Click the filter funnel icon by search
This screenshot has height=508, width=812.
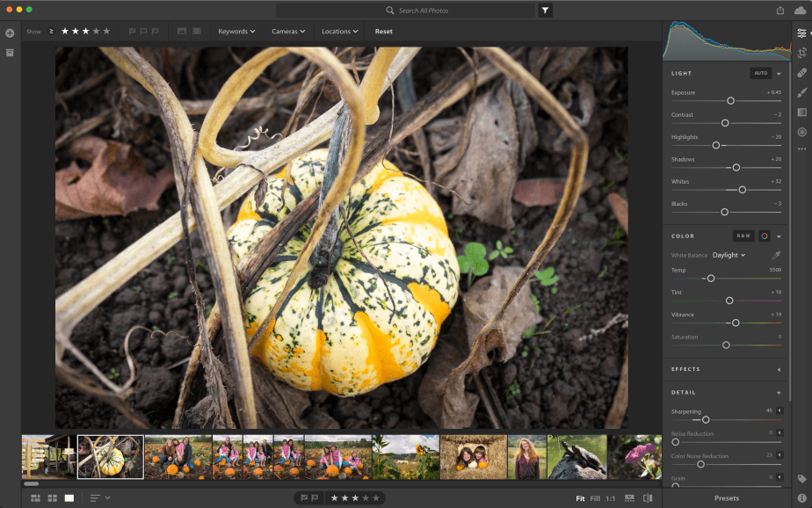[546, 11]
